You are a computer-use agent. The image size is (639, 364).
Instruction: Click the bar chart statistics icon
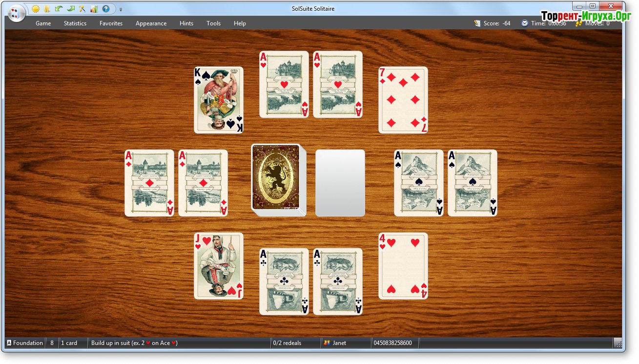(94, 9)
